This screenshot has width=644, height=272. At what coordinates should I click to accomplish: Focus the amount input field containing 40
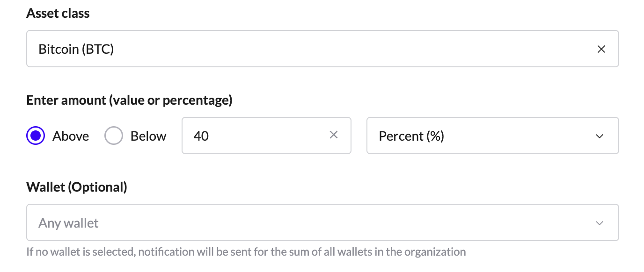click(266, 136)
